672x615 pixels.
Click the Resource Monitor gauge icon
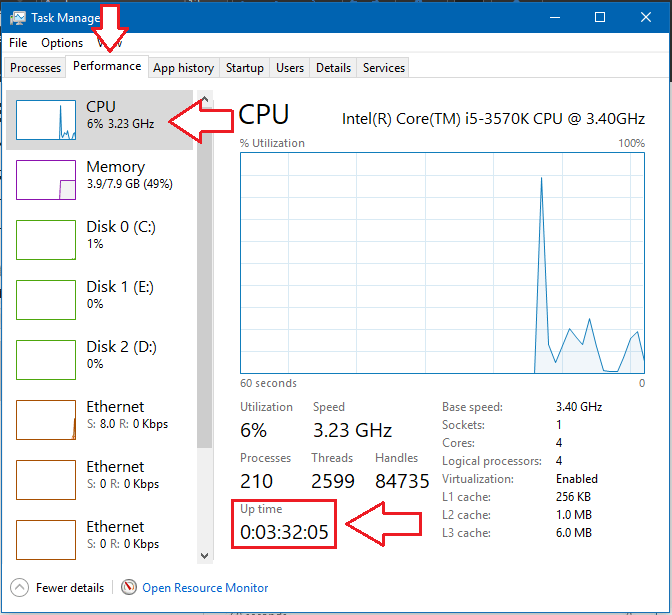pyautogui.click(x=129, y=587)
